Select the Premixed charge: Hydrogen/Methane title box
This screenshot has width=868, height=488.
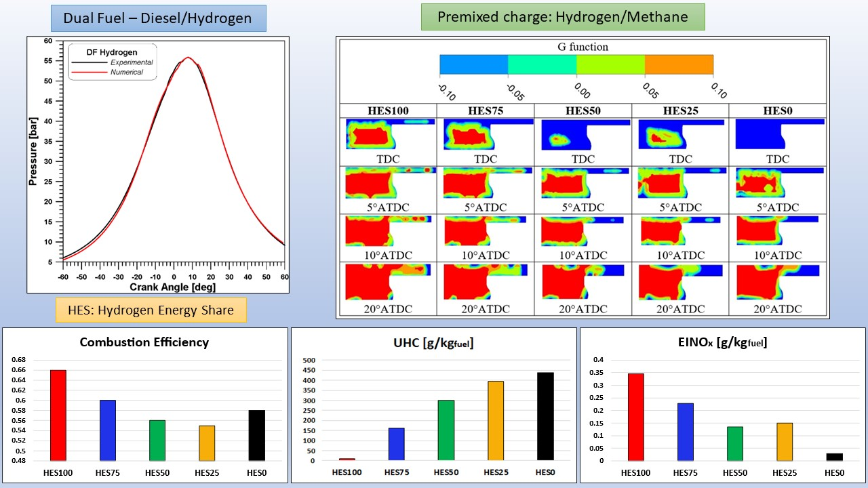click(x=563, y=17)
